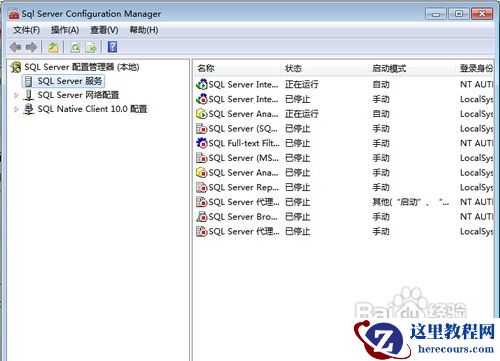The image size is (500, 361).
Task: Click NT AUTI login cell of SQL Full-text row
Action: point(476,143)
